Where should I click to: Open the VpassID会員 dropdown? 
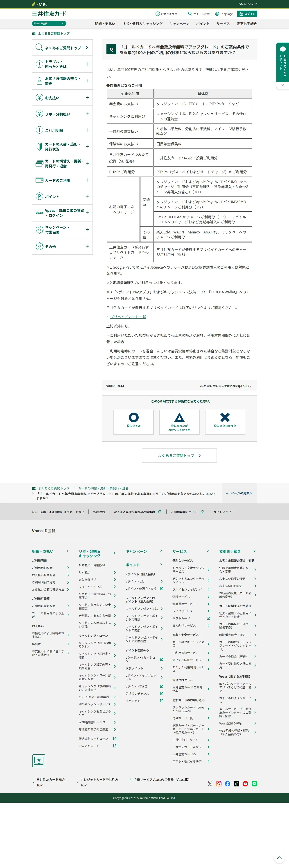(x=49, y=24)
